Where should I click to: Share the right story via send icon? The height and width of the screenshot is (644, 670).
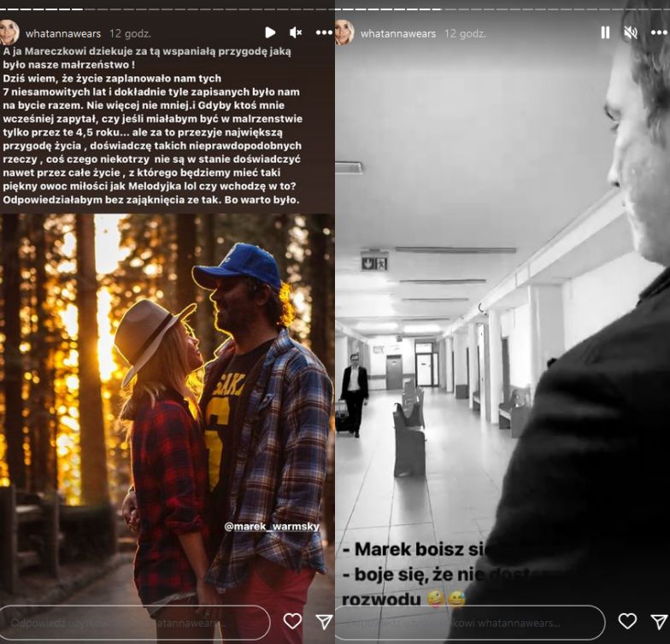659,622
